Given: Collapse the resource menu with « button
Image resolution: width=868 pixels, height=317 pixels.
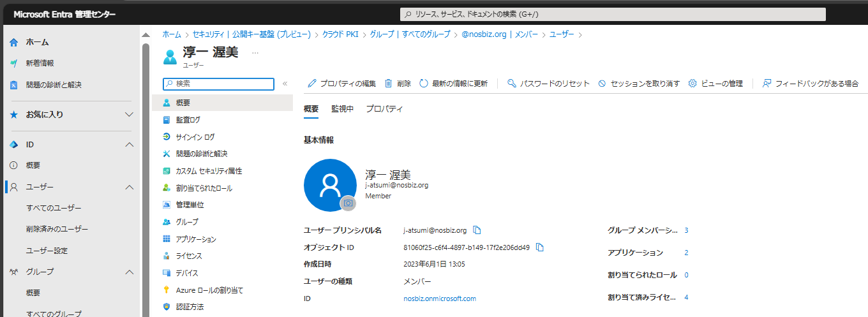Looking at the screenshot, I should pyautogui.click(x=285, y=84).
